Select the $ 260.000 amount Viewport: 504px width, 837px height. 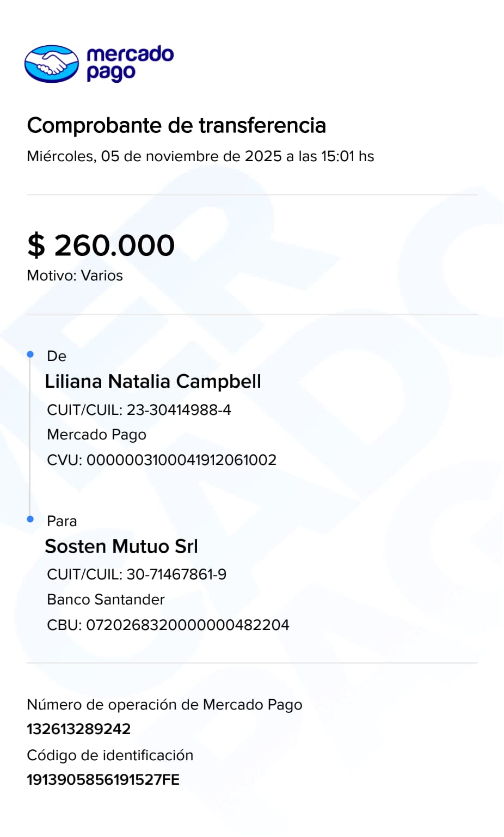point(101,245)
